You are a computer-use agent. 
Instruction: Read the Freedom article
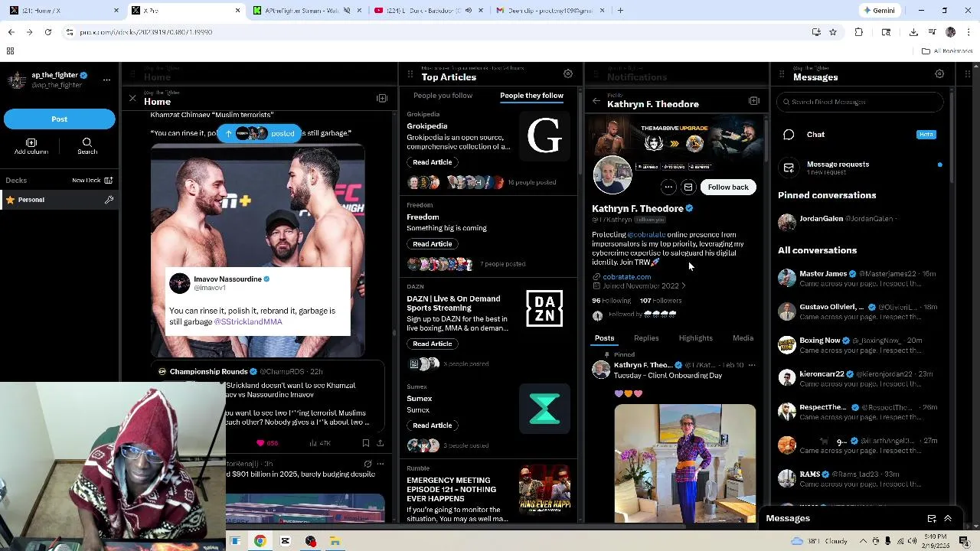[432, 244]
